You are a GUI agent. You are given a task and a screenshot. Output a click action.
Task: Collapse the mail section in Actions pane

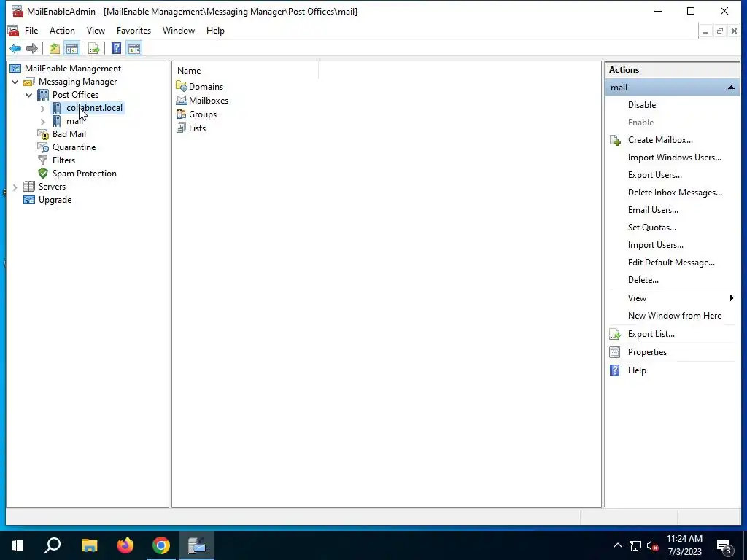731,87
